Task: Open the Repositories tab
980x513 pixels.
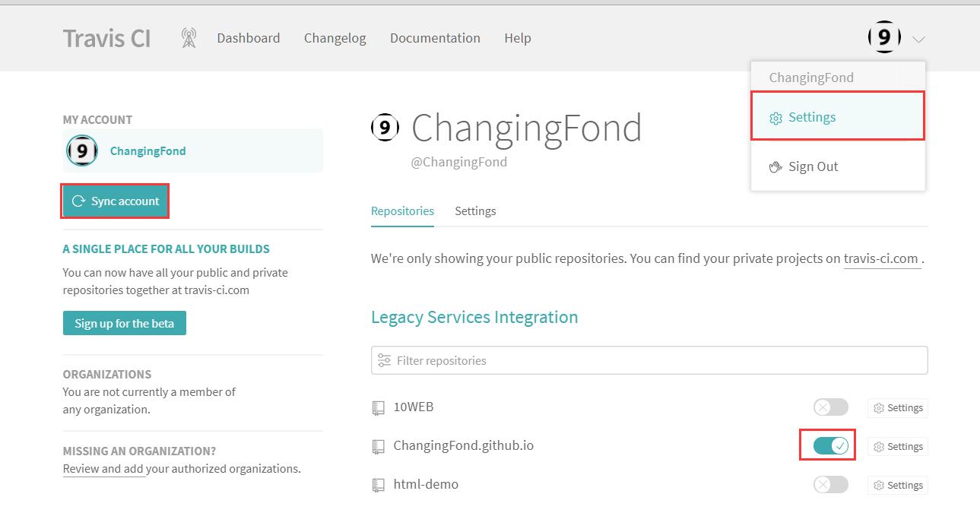Action: 402,211
